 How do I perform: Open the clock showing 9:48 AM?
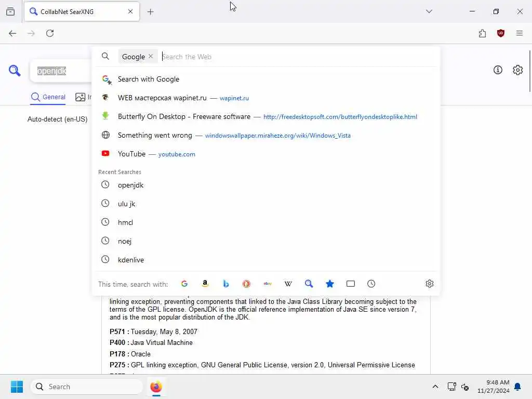pyautogui.click(x=494, y=387)
